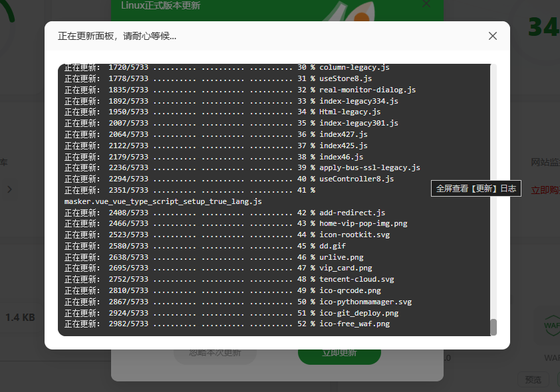Screen dimensions: 560x392
Task: Click log line icon-rootkit.svg
Action: pos(227,235)
